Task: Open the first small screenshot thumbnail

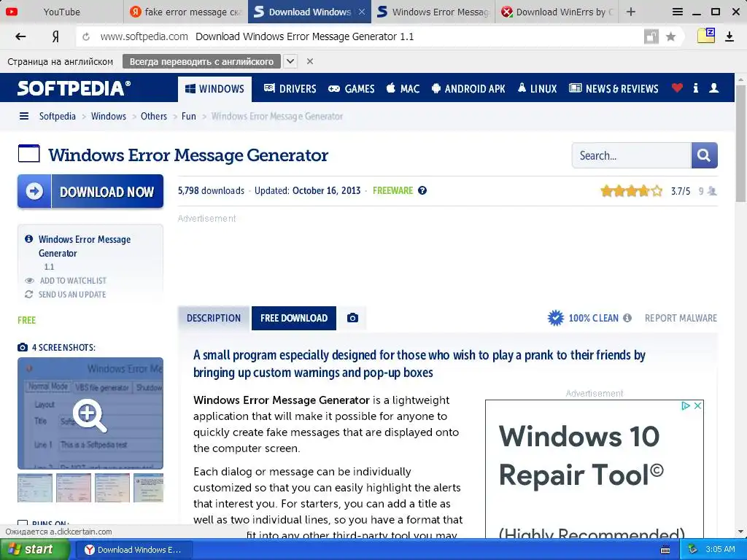Action: [x=35, y=488]
